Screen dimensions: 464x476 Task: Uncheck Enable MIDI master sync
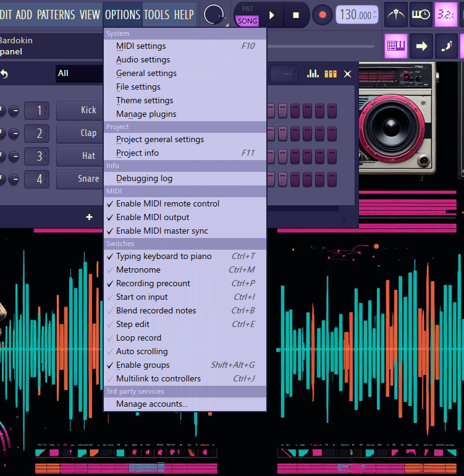(185, 231)
